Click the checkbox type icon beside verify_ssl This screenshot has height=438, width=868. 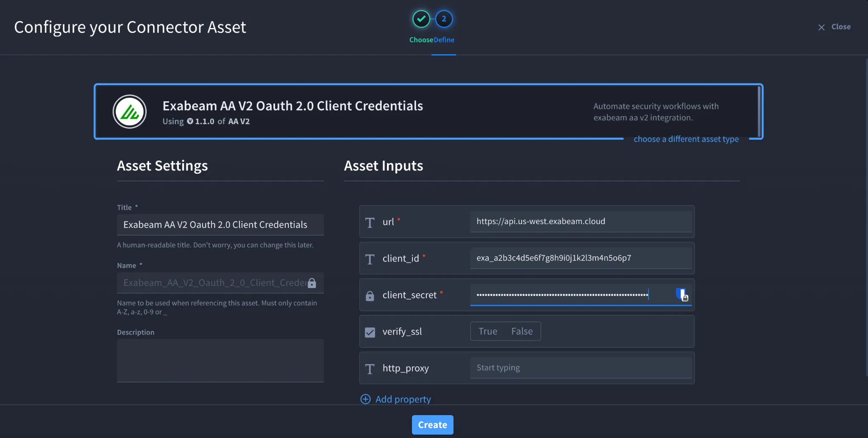[370, 332]
